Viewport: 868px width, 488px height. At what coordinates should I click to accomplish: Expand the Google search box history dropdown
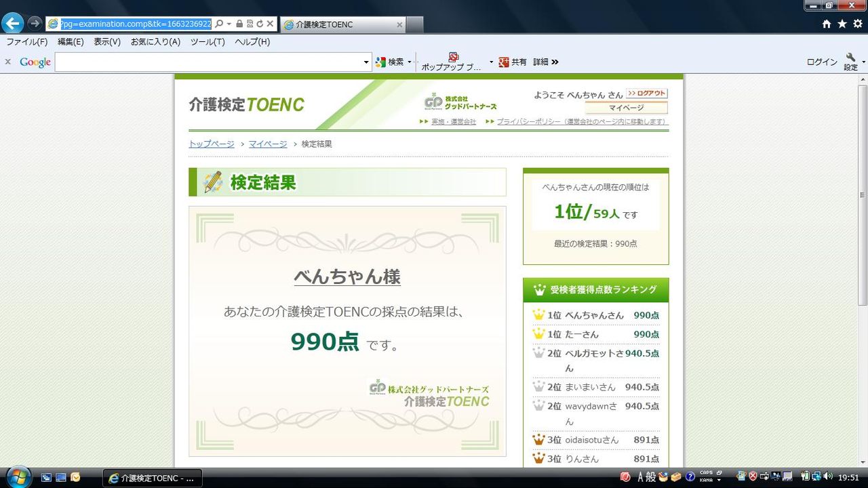(367, 62)
